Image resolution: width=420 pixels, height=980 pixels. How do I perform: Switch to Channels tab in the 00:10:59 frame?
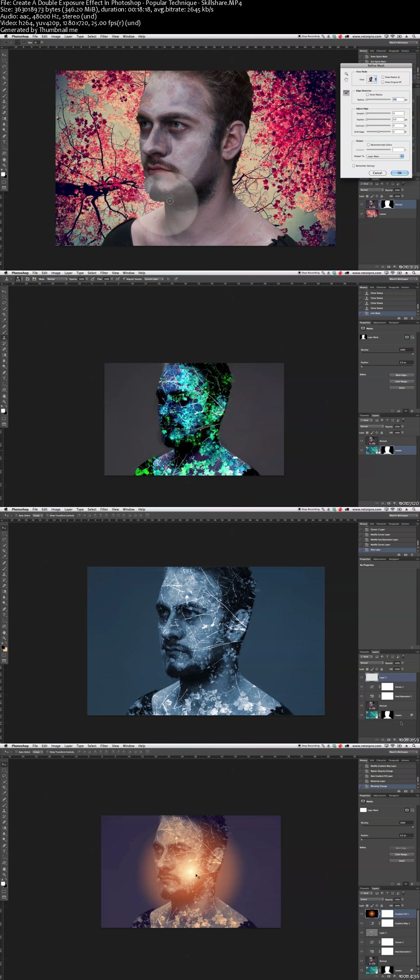coord(364,652)
